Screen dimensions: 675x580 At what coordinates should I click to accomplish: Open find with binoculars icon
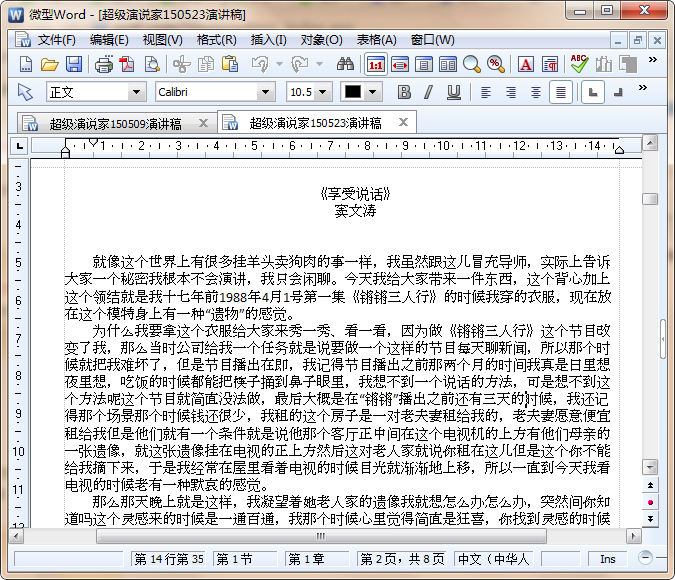coord(345,65)
